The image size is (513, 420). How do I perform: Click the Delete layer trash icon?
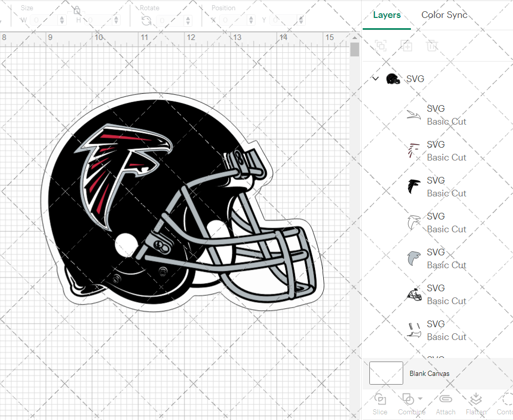click(432, 46)
